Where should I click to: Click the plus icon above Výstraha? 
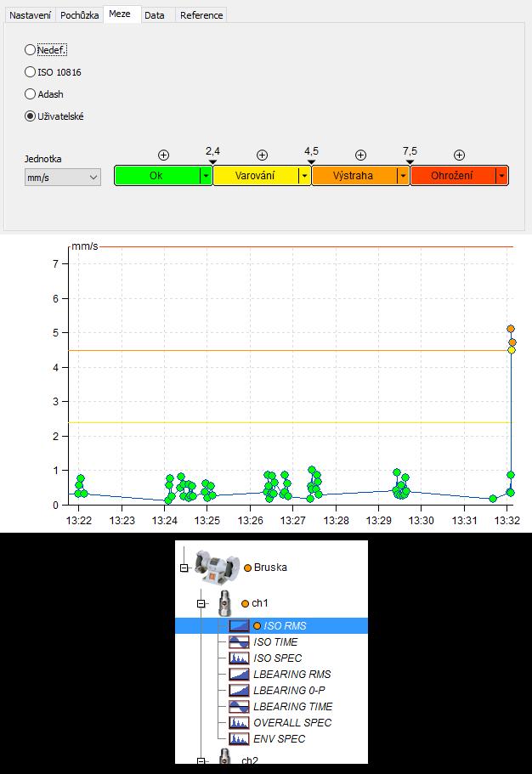[x=360, y=155]
